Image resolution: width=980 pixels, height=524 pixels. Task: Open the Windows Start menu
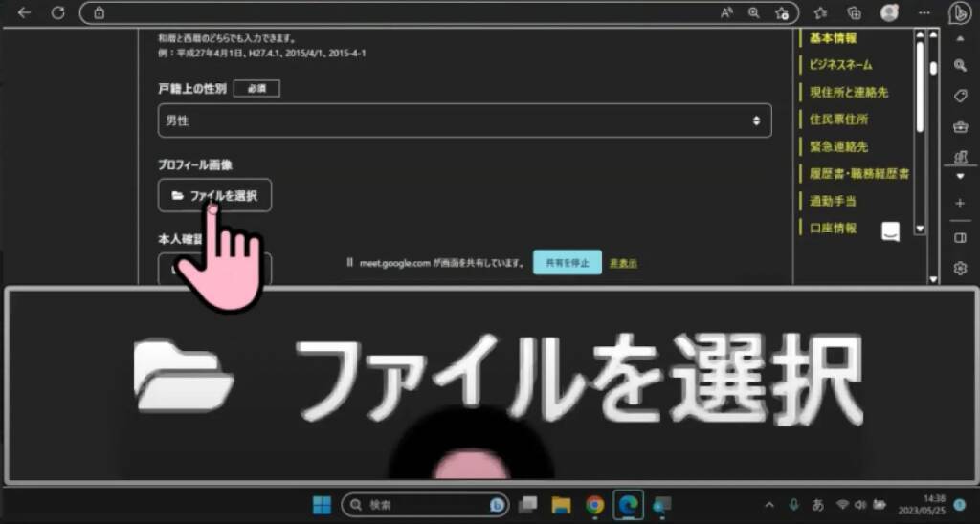point(322,505)
